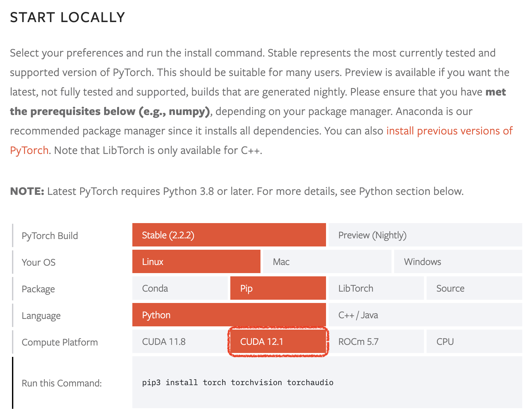The width and height of the screenshot is (532, 415).
Task: Select the Stable (2.2.2) build option
Action: [x=229, y=235]
